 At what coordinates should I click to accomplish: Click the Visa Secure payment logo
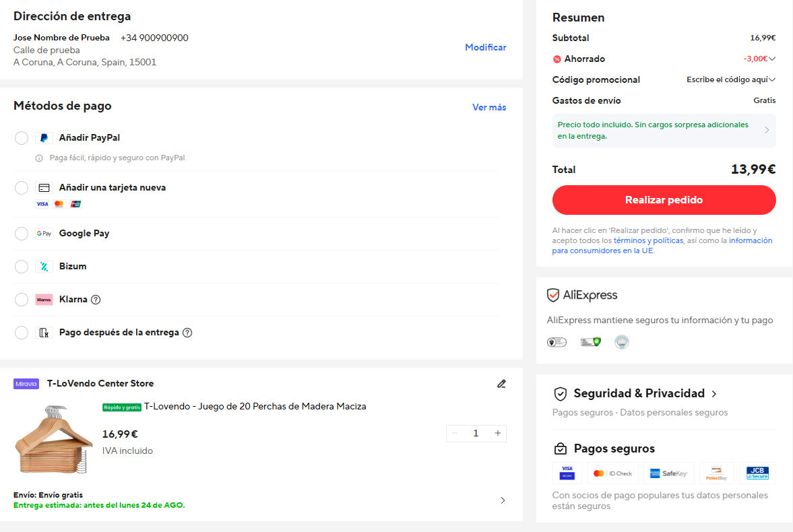[x=567, y=473]
